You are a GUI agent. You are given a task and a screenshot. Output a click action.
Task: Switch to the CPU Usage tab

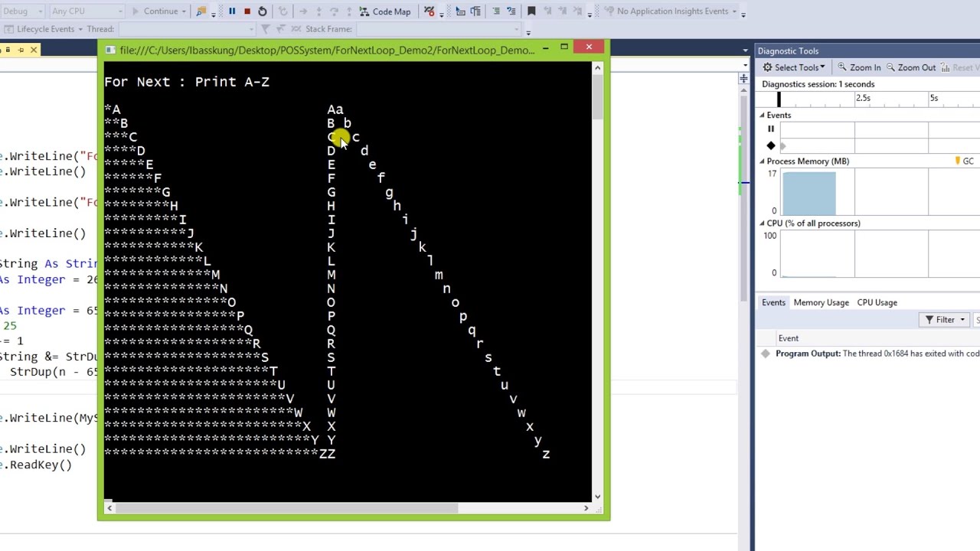coord(877,302)
